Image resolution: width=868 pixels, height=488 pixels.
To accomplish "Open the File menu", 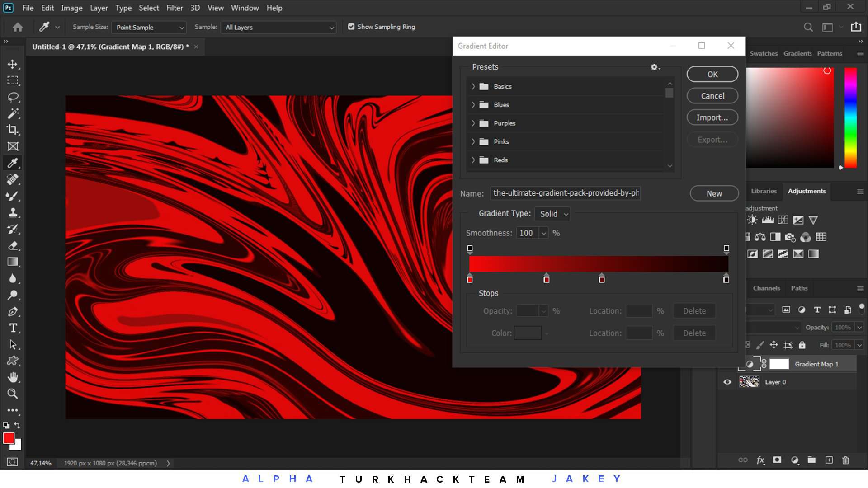I will (28, 8).
